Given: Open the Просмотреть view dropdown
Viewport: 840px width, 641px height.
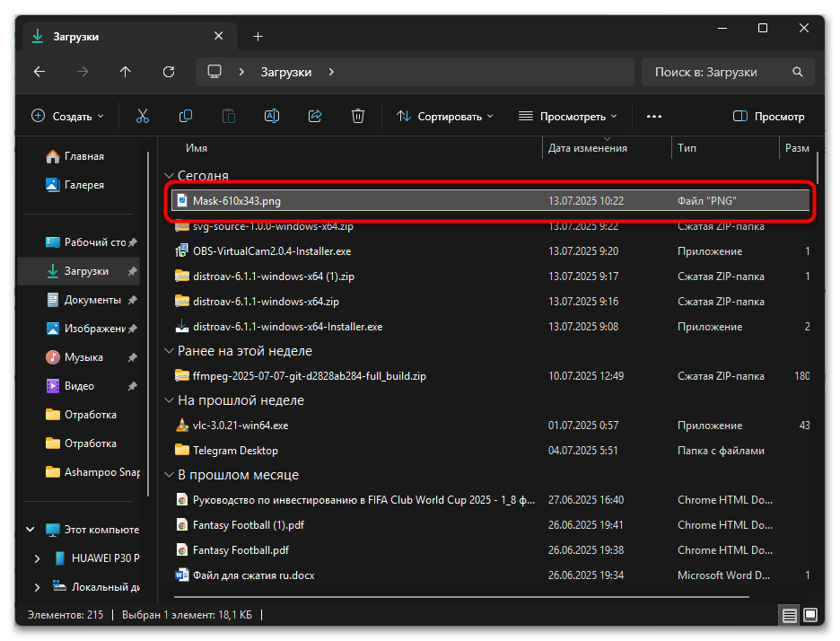Looking at the screenshot, I should (568, 117).
